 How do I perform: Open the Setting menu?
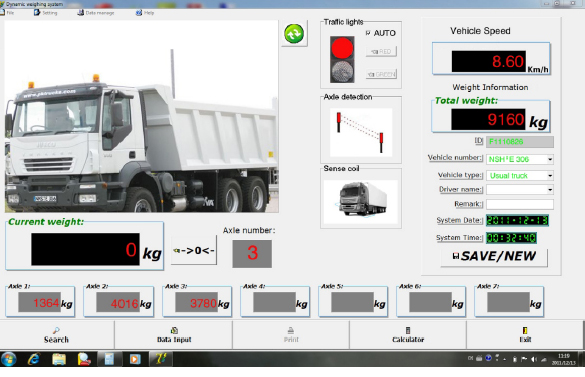46,13
